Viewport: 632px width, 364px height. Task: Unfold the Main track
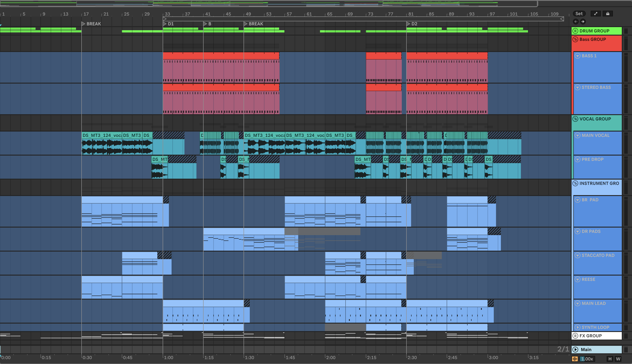576,350
